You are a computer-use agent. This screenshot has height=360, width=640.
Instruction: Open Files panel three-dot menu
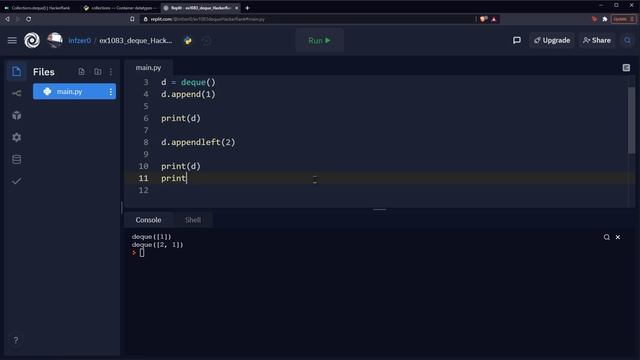(x=111, y=72)
